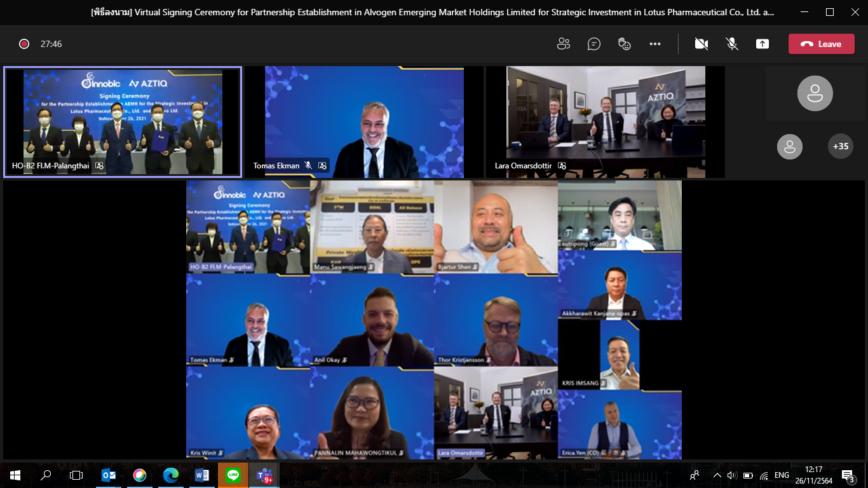This screenshot has width=868, height=488.
Task: Select Anil Okay's video tile
Action: tap(372, 320)
